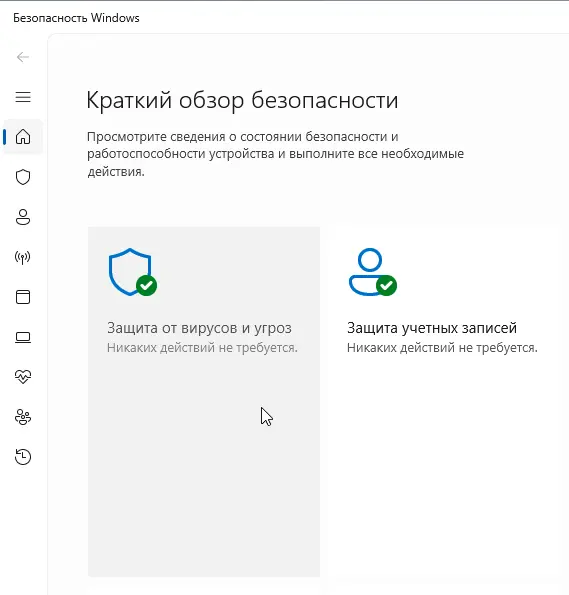This screenshot has width=569, height=595.
Task: Open account protection via sidebar person icon
Action: click(x=23, y=217)
